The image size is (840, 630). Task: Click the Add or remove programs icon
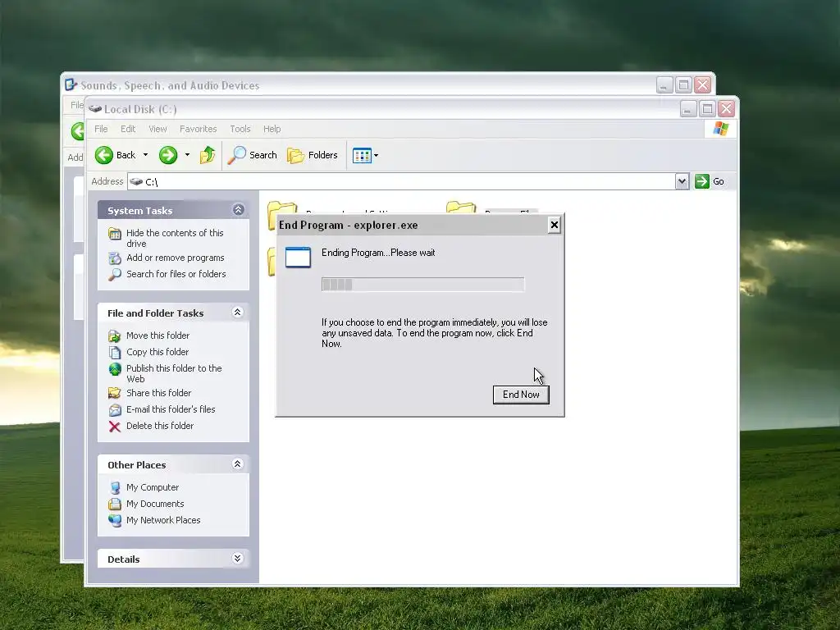pos(115,258)
